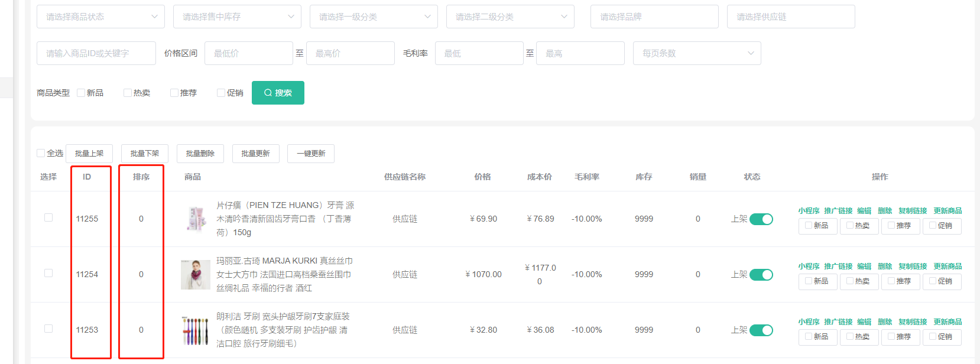
Task: Expand the 请选择售中库存 dropdown
Action: coord(237,17)
